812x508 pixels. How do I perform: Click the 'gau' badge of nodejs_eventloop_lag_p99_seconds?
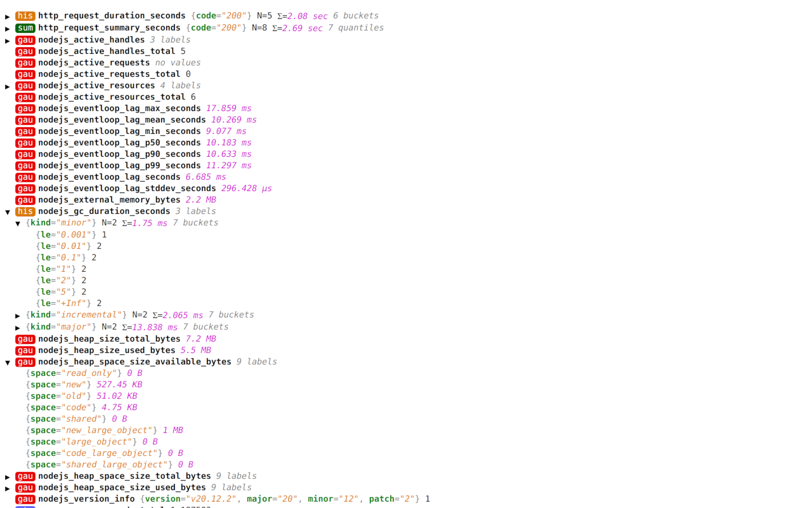(25, 166)
